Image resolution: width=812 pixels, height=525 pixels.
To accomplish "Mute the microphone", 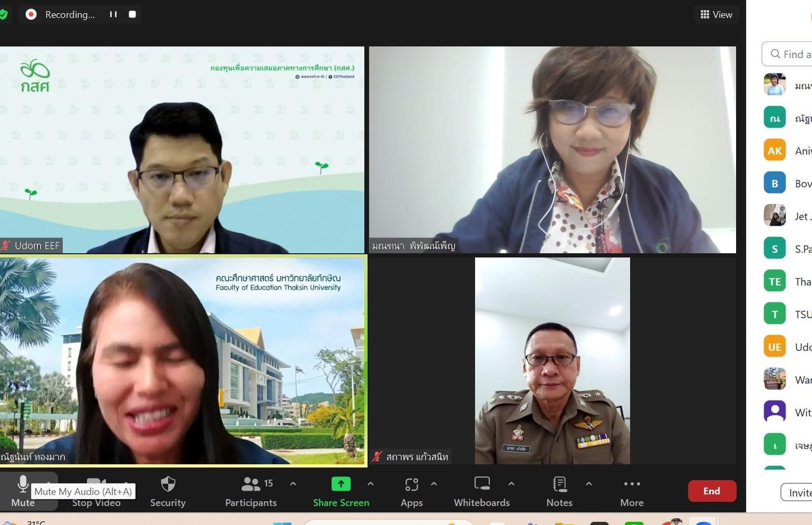I will [23, 491].
